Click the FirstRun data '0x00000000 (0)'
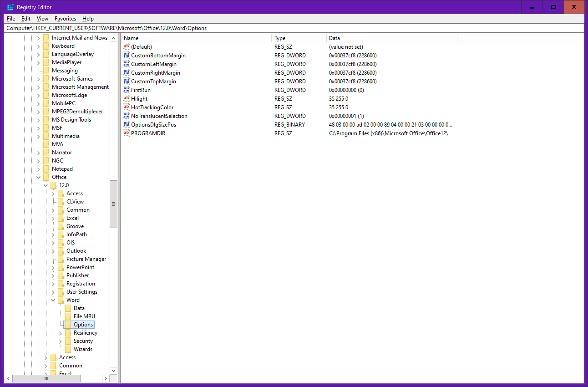This screenshot has width=588, height=387. tap(346, 90)
